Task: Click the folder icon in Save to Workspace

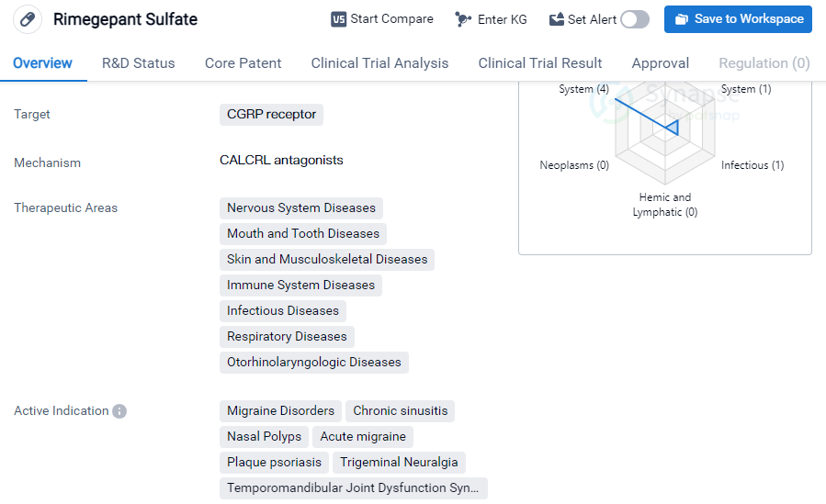Action: 682,19
